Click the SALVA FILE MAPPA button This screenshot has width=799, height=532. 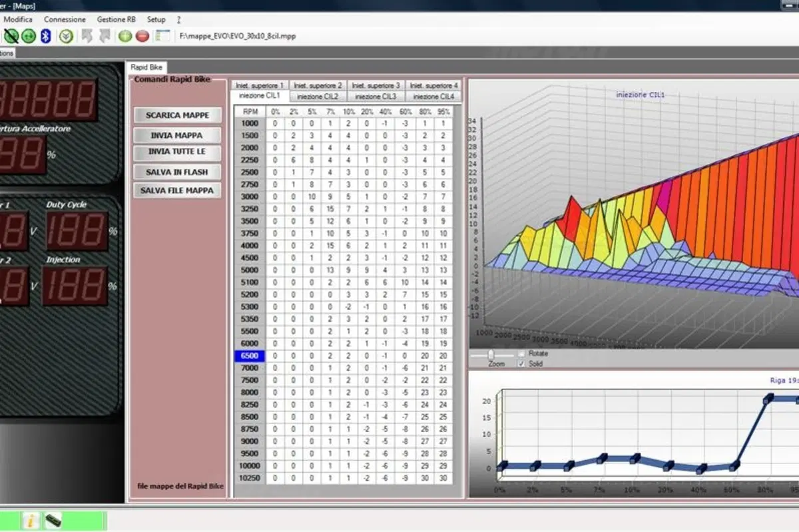[x=177, y=190]
